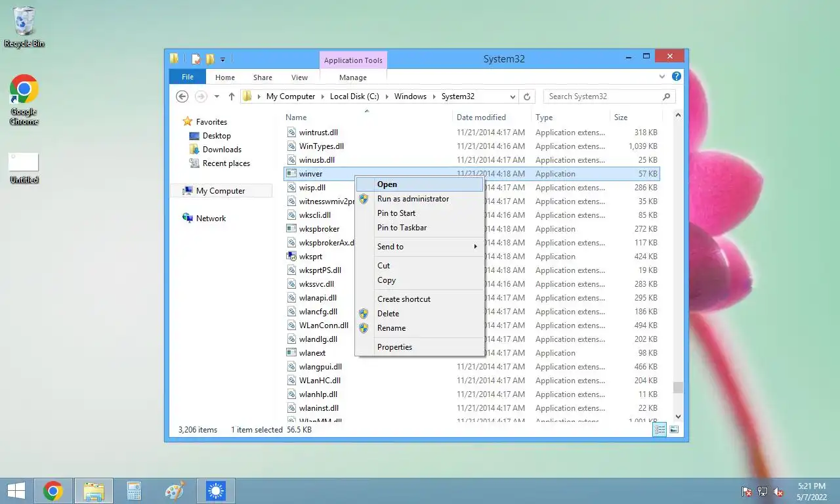Viewport: 840px width, 504px height.
Task: Go back with the Back arrow
Action: click(x=182, y=96)
